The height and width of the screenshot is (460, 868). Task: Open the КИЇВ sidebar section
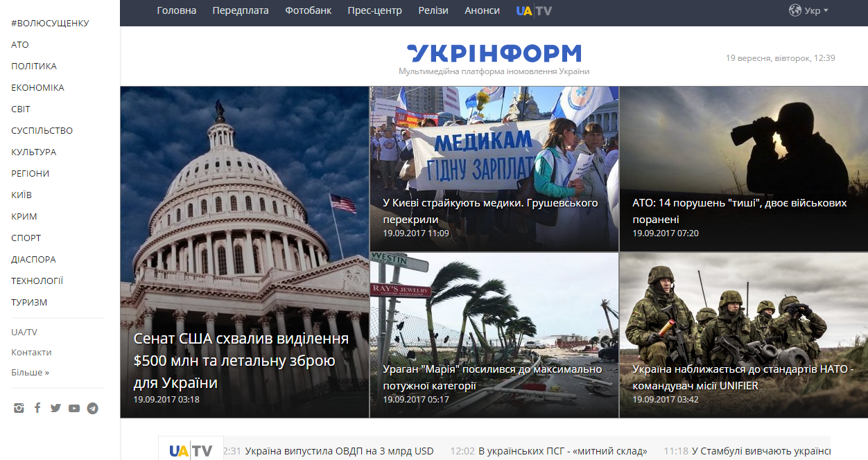[21, 195]
